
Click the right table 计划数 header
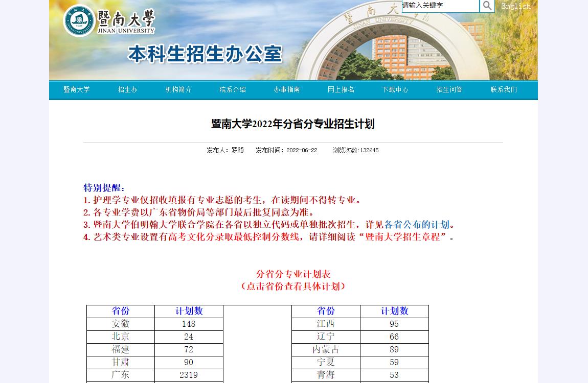coord(395,311)
